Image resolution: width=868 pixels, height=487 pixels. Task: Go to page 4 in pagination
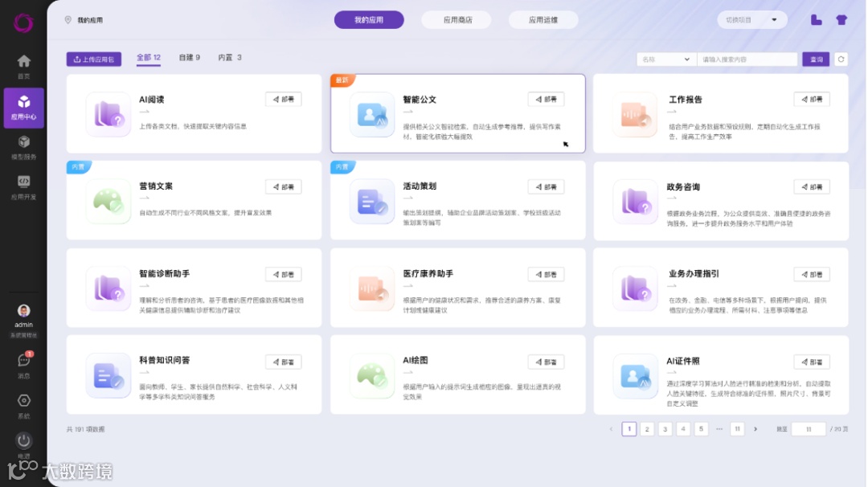[x=683, y=429]
